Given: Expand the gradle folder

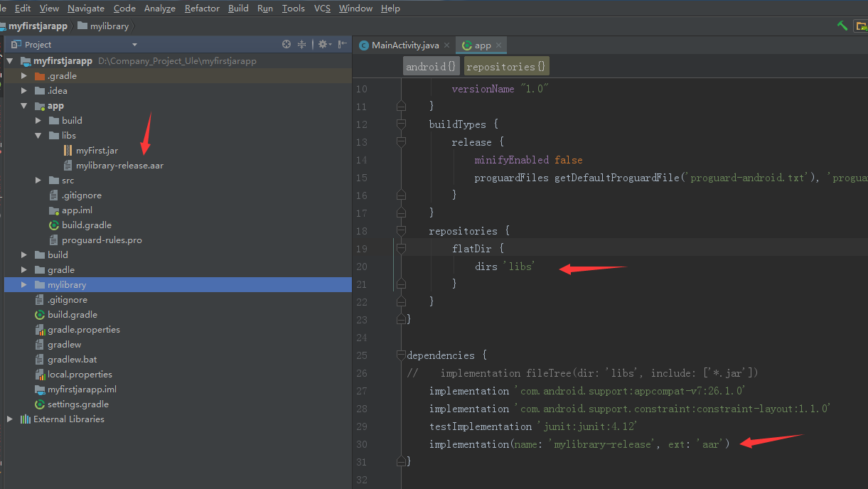Looking at the screenshot, I should [x=23, y=270].
